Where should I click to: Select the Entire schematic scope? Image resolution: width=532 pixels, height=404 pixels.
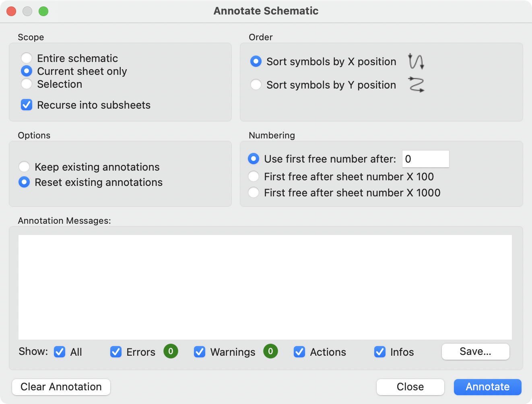coord(27,58)
